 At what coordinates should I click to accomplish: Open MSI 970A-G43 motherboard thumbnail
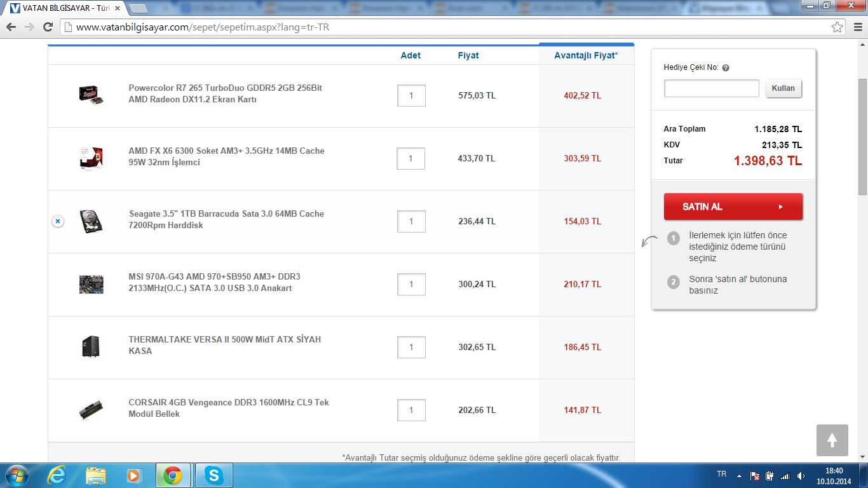tap(92, 284)
